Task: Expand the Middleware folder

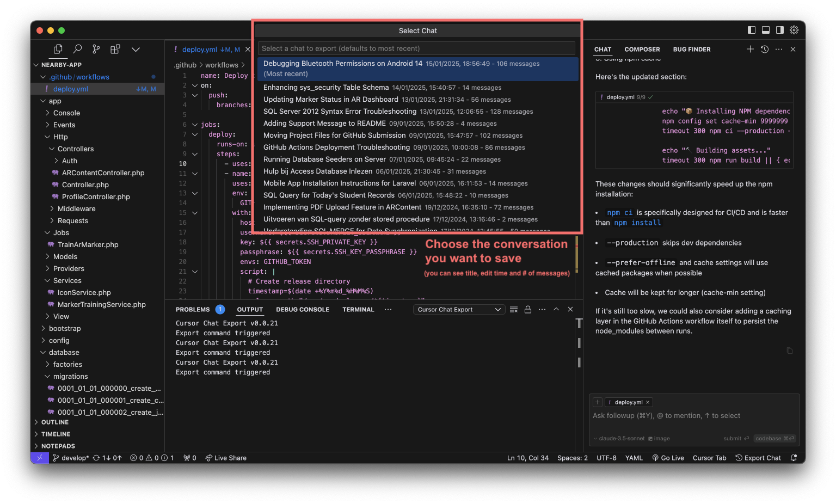Action: pos(52,208)
